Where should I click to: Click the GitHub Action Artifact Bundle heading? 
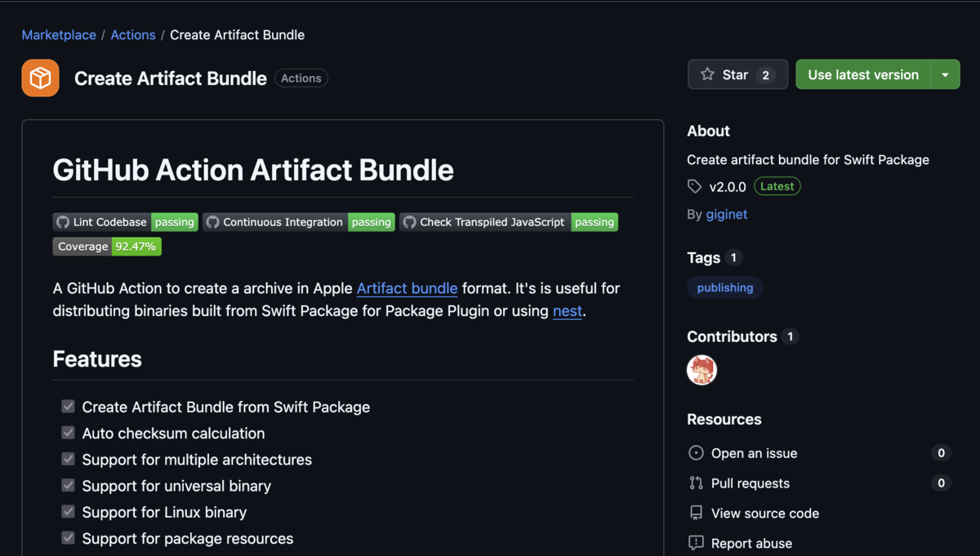[253, 170]
